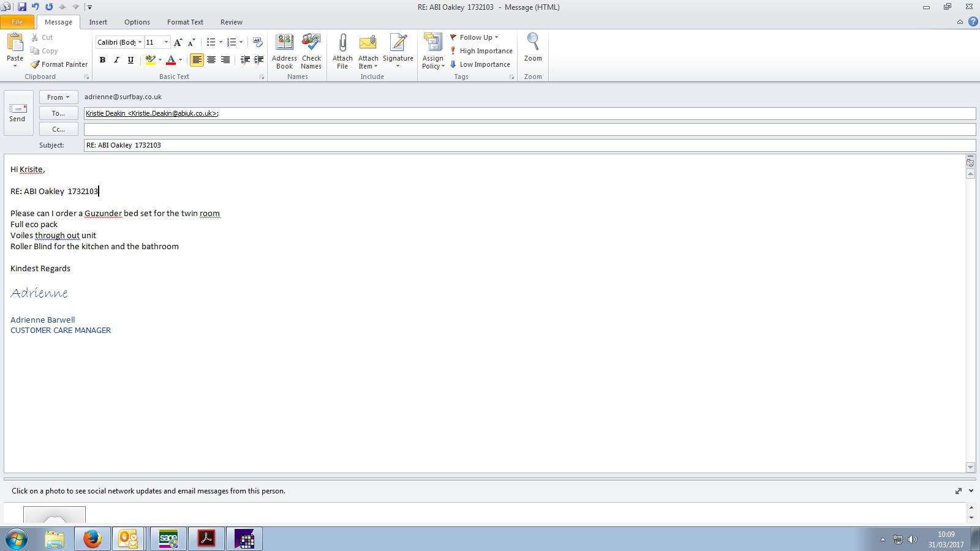Switch to the Options ribbon tab

tap(137, 22)
